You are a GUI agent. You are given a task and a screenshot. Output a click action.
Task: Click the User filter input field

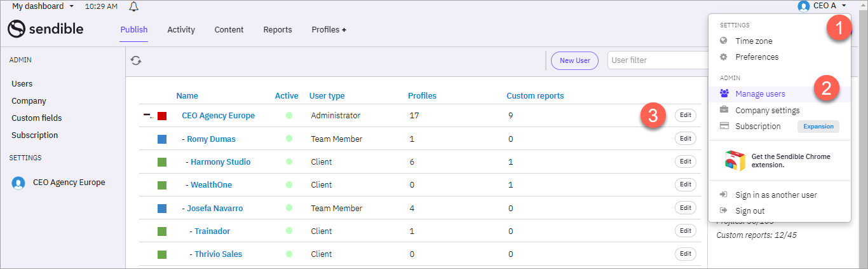coord(658,60)
